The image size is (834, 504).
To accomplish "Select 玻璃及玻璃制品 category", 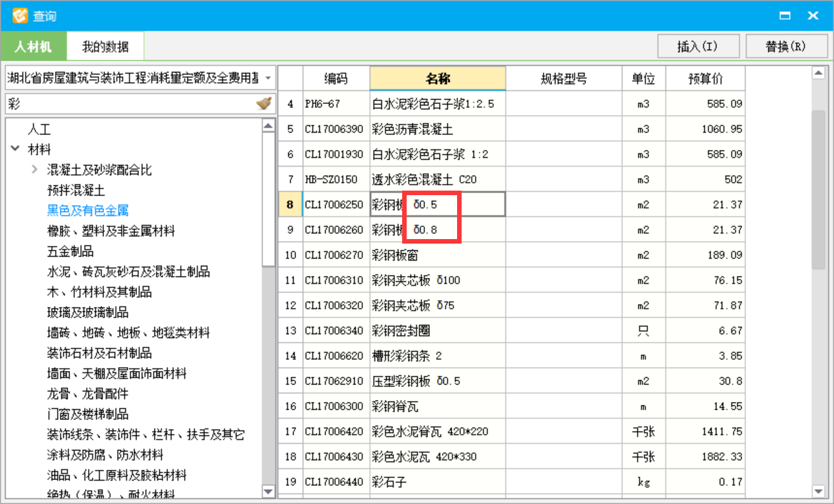I will click(x=88, y=313).
